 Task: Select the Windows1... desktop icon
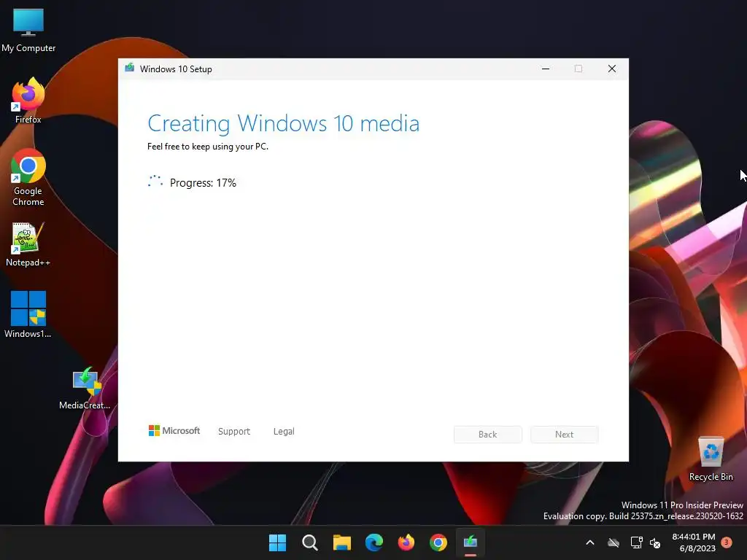(x=28, y=314)
